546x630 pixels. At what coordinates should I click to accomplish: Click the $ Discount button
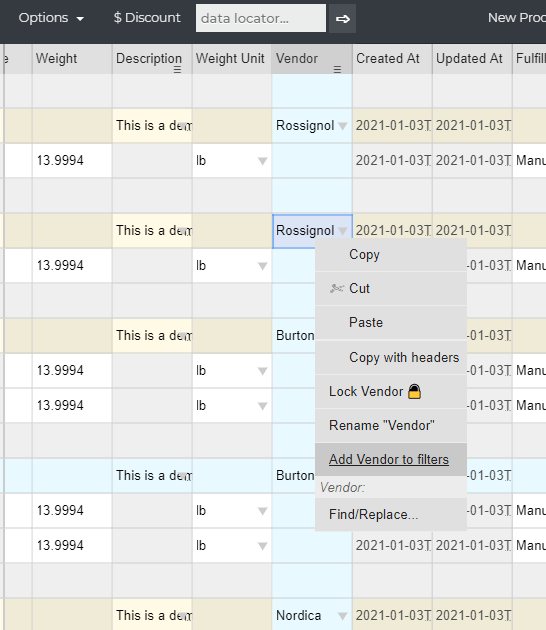pos(147,18)
